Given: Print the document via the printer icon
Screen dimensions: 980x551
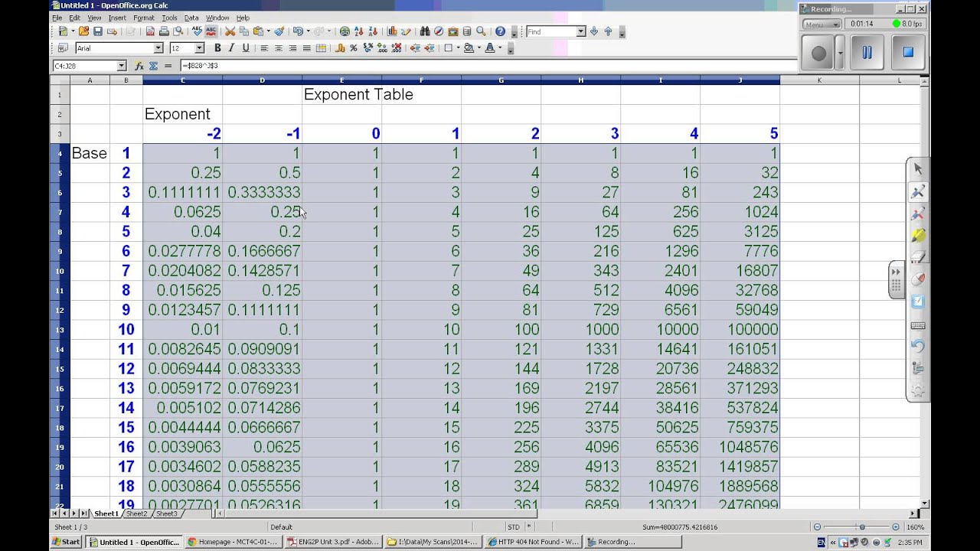Looking at the screenshot, I should pos(164,31).
